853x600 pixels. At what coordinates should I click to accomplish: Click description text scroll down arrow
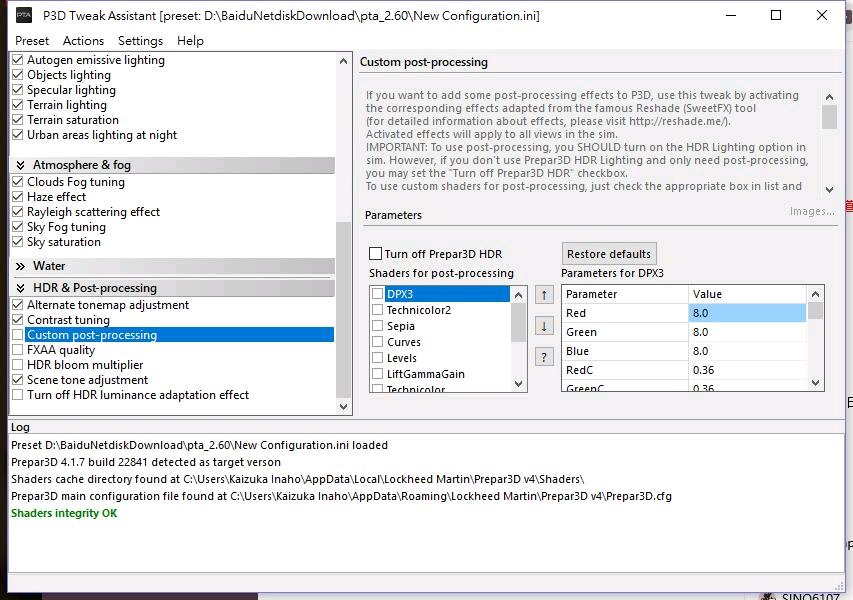[x=829, y=190]
